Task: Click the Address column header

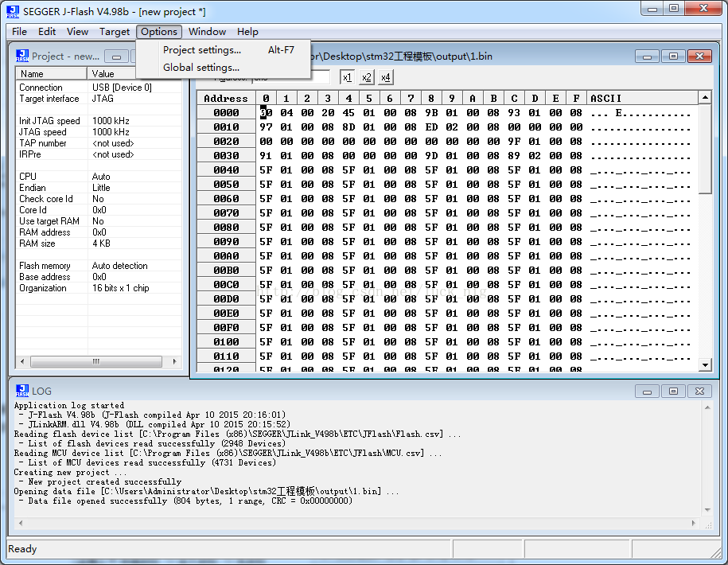Action: click(226, 99)
